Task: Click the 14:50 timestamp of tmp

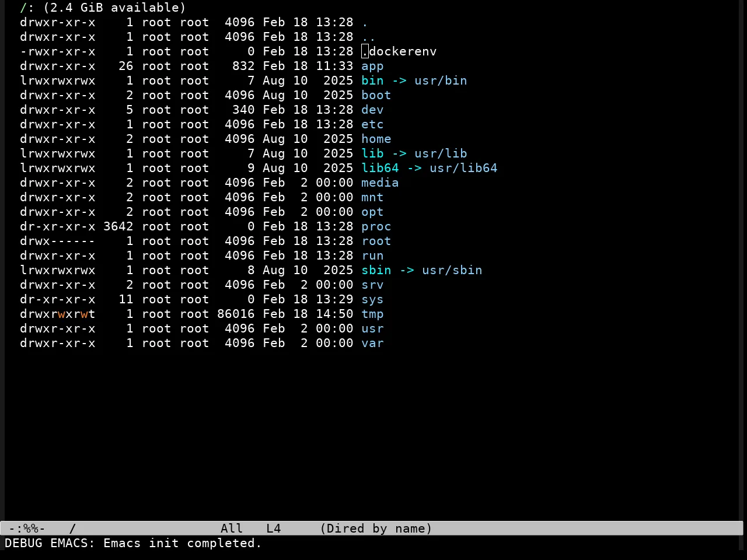Action: (334, 314)
